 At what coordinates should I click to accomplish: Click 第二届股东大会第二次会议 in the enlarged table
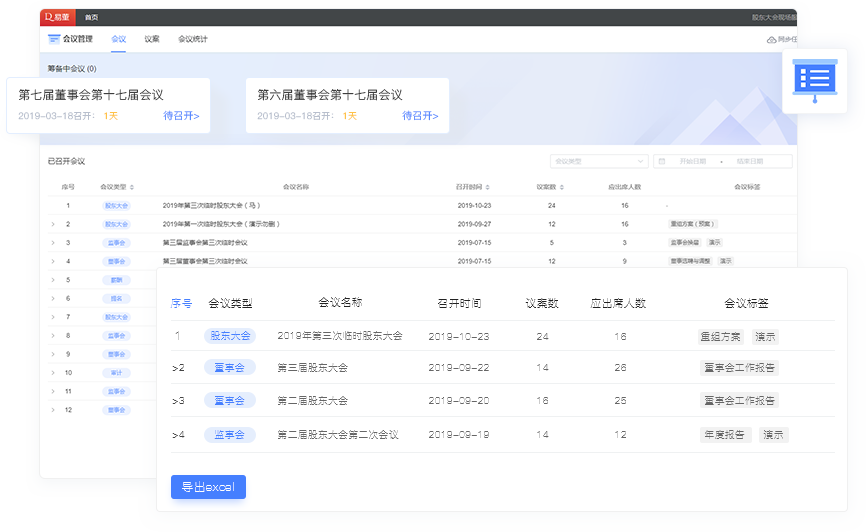338,435
